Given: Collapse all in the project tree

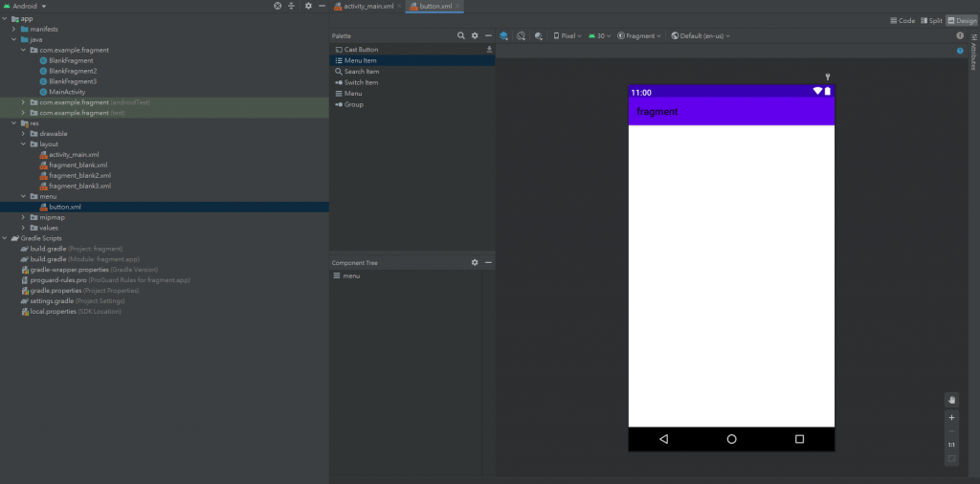Looking at the screenshot, I should click(x=291, y=6).
